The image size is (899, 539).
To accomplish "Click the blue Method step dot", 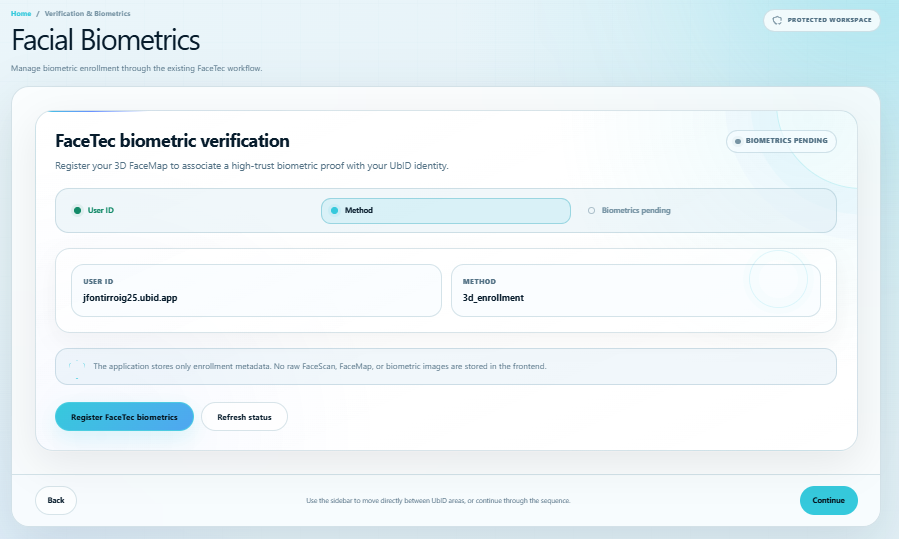I will 334,210.
